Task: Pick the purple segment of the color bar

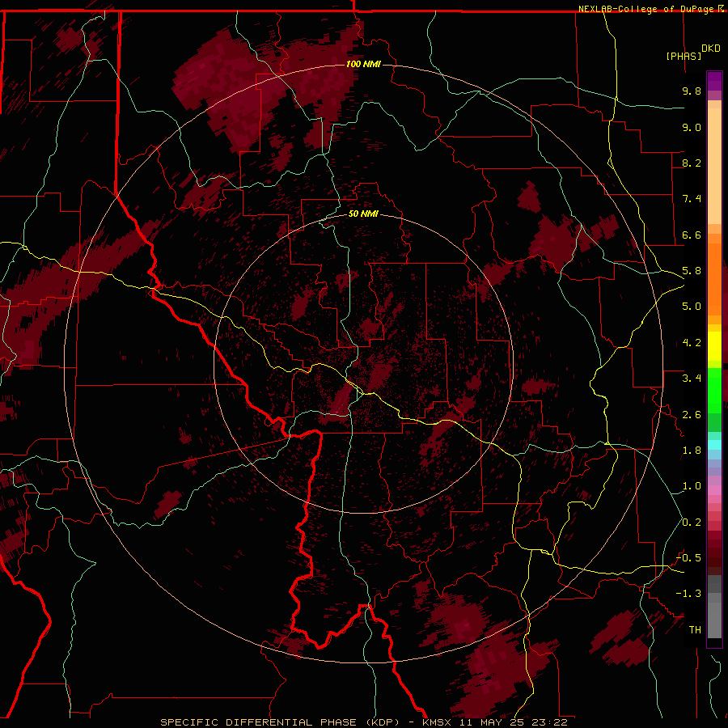Action: pyautogui.click(x=714, y=81)
